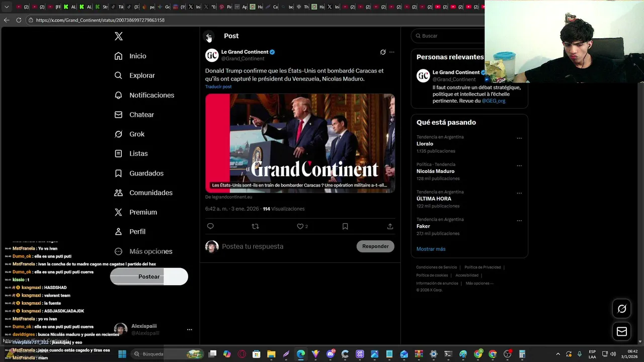
Task: Open Microsoft Edge from the taskbar
Action: pos(301,354)
